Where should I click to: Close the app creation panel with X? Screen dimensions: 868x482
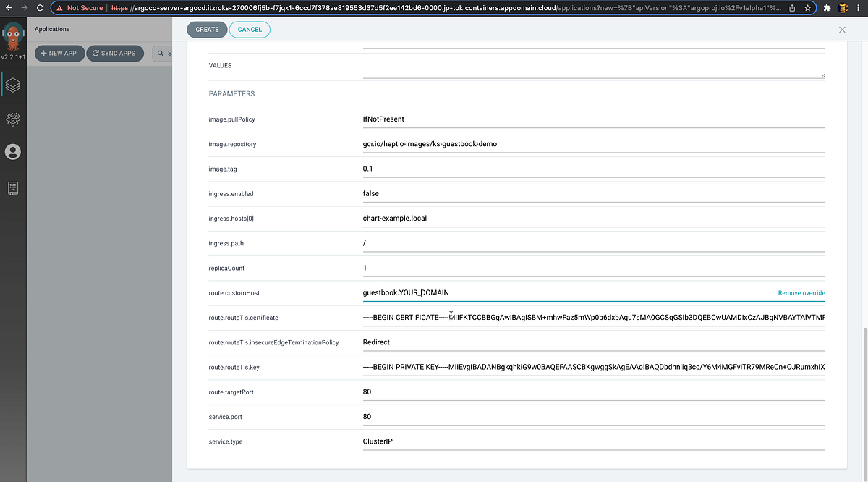(842, 29)
